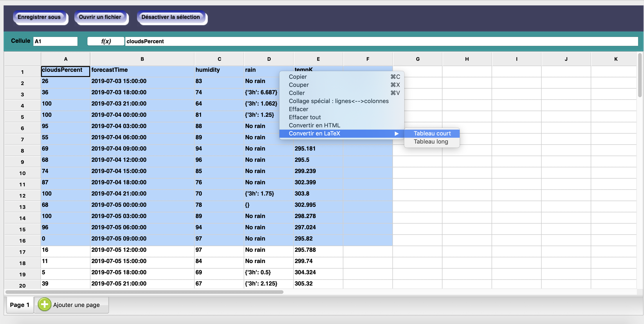Select column F header
Image resolution: width=644 pixels, height=324 pixels.
[368, 59]
